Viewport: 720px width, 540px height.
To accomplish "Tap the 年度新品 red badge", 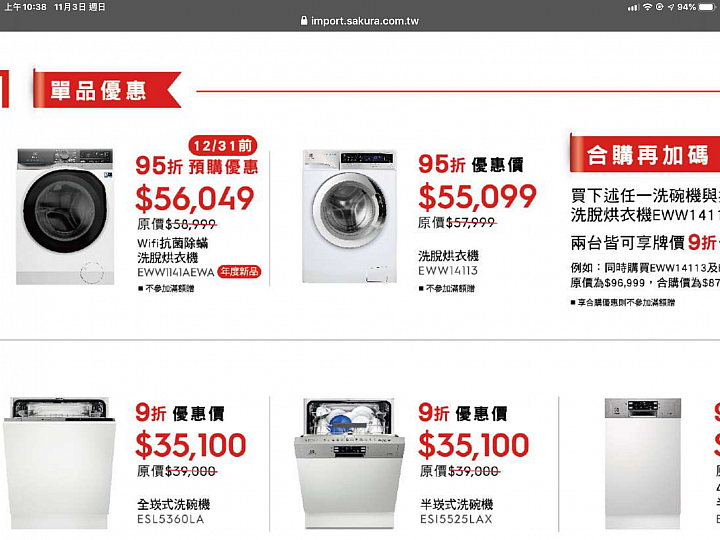I will pos(239,271).
